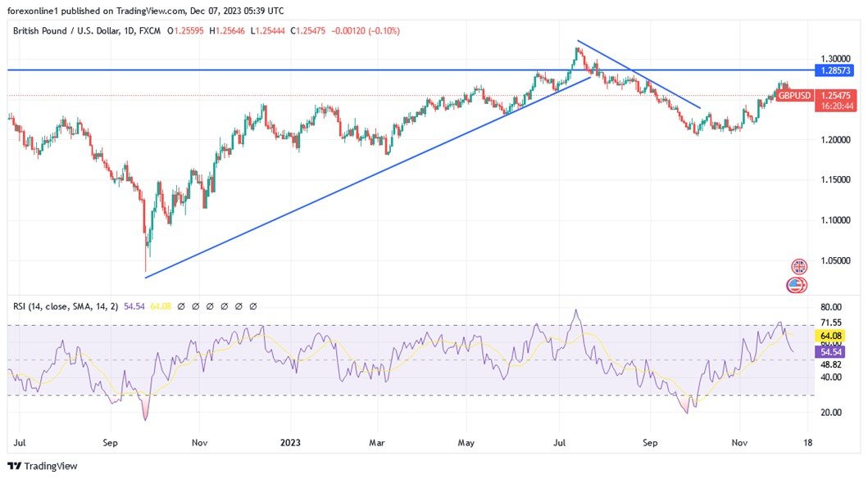Click the 1.10000 price axis label
Screen dimensions: 868x479
835,220
